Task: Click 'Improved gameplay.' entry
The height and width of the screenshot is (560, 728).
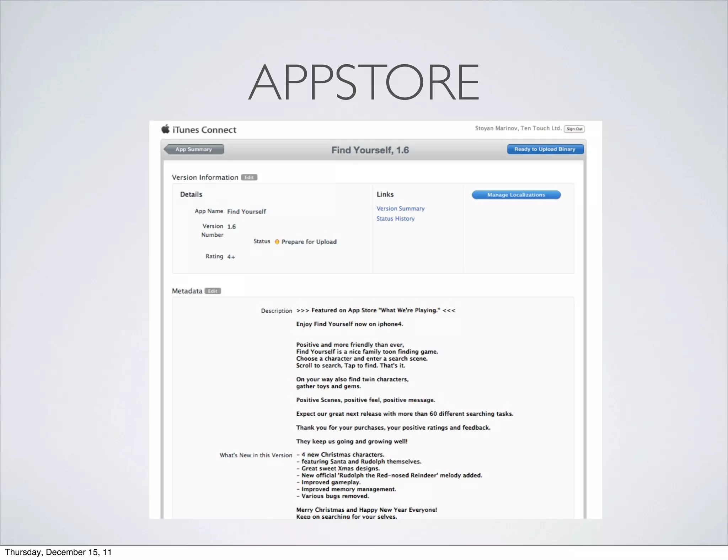Action: click(x=328, y=482)
